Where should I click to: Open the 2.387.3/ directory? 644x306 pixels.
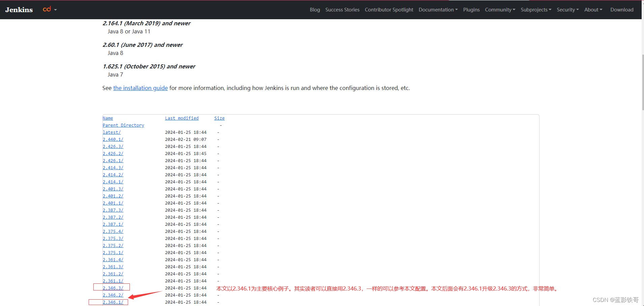click(x=113, y=210)
